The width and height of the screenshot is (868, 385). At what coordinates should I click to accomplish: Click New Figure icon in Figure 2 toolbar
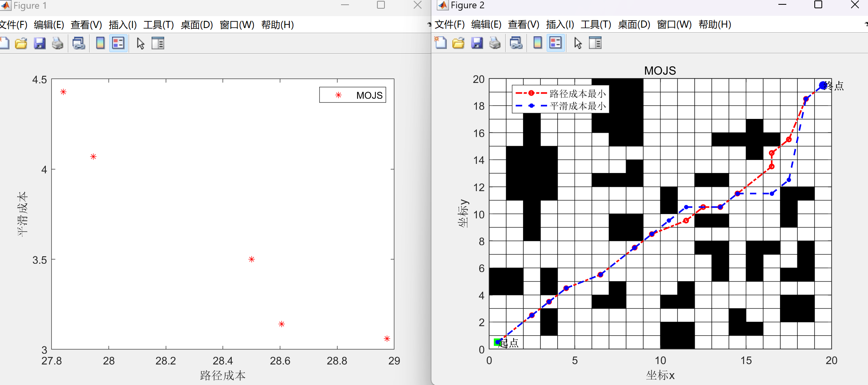441,43
